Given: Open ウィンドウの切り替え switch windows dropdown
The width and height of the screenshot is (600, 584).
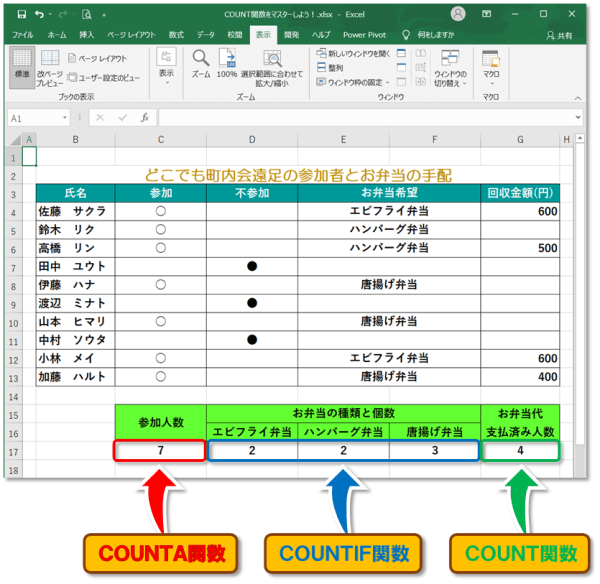Looking at the screenshot, I should coord(450,68).
